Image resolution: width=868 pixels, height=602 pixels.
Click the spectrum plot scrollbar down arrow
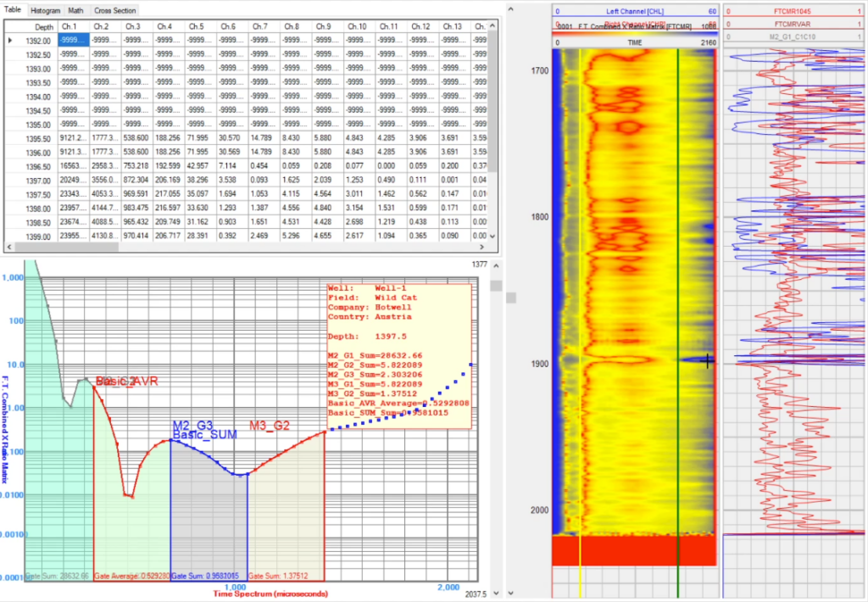coord(496,594)
